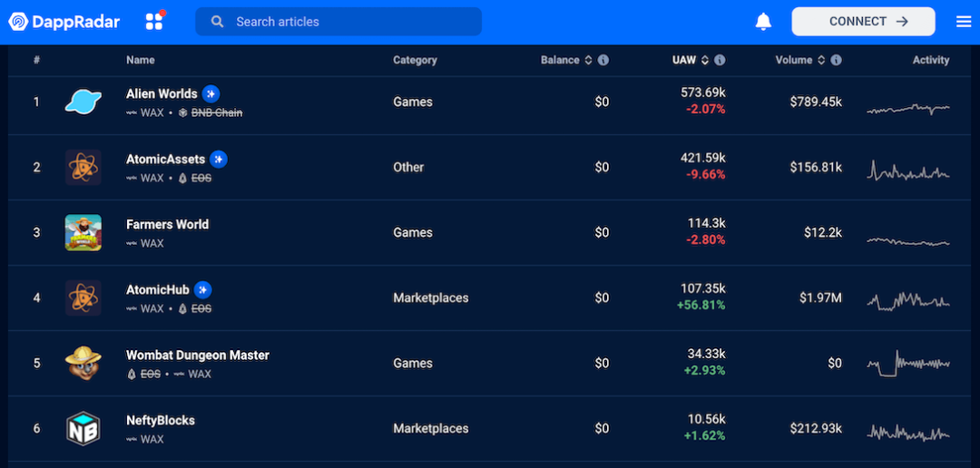
Task: Select the +56.81% change value
Action: [703, 305]
